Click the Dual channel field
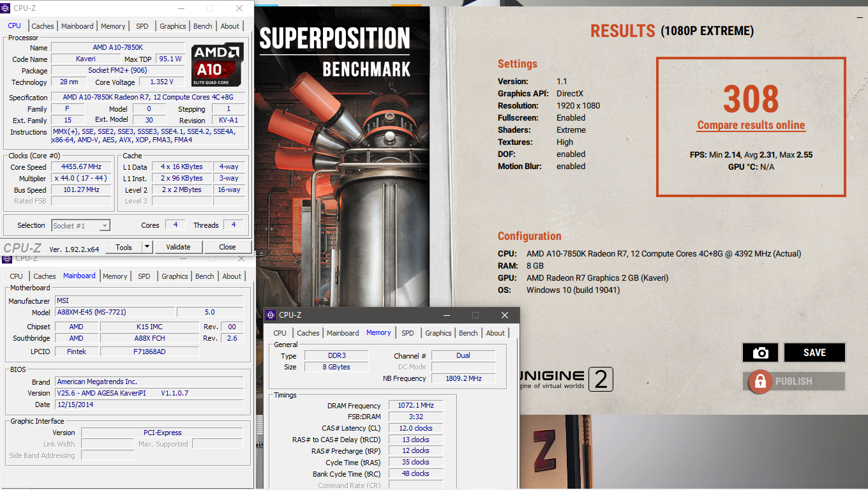The width and height of the screenshot is (868, 490). [463, 356]
